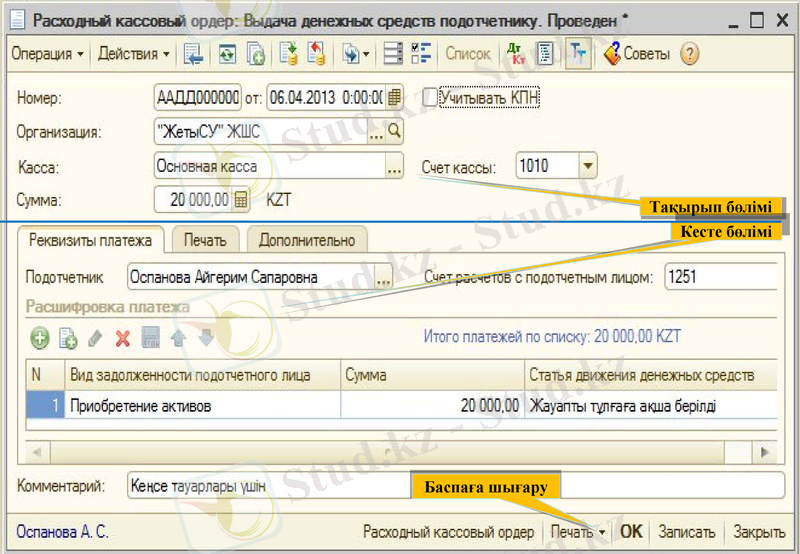
Task: Select the Приобретение активов table row
Action: pos(200,406)
